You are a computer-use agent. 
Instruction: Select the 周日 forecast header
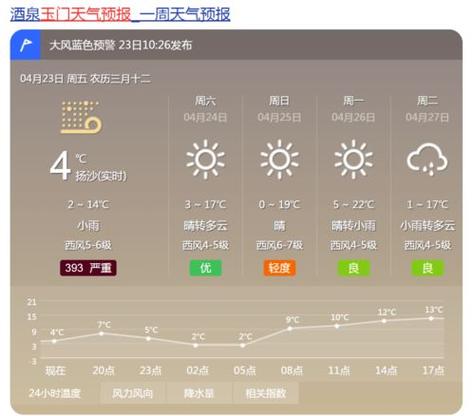279,101
